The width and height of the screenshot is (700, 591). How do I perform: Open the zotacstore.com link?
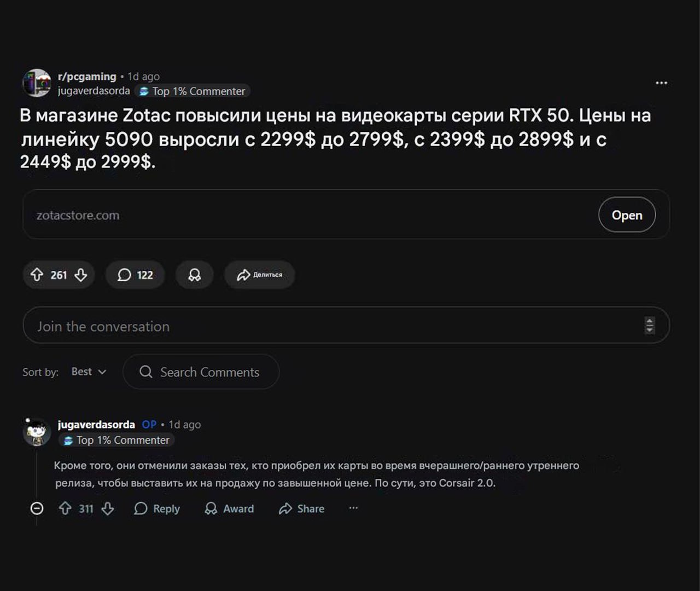tap(627, 215)
